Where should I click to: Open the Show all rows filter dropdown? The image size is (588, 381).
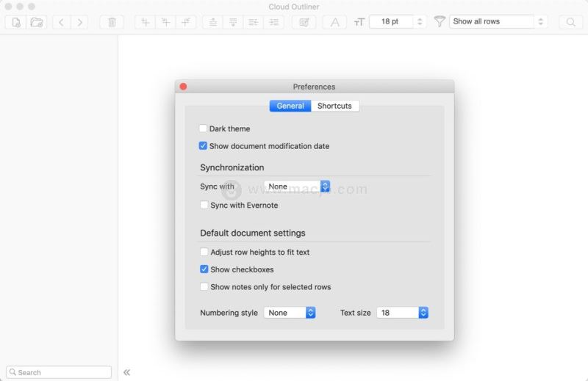(x=498, y=21)
